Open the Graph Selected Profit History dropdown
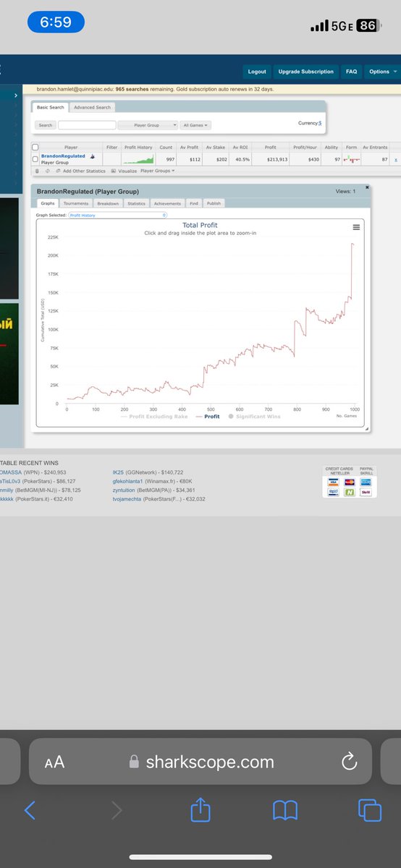Viewport: 401px width, 868px height. pyautogui.click(x=117, y=215)
